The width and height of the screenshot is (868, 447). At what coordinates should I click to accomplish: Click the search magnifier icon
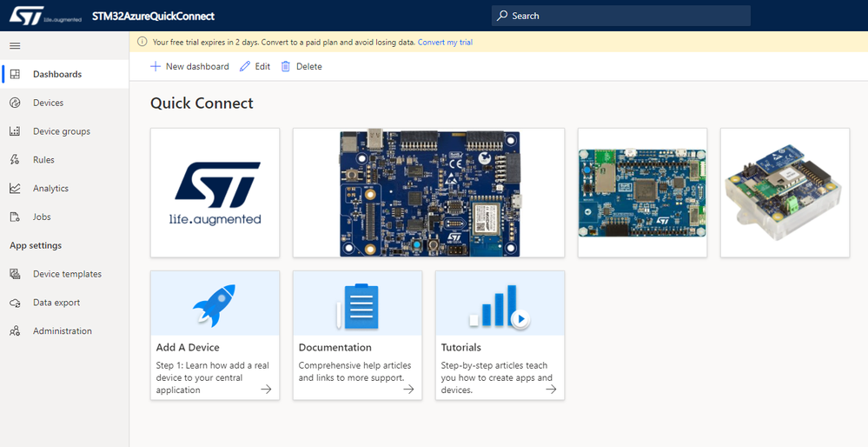coord(502,16)
